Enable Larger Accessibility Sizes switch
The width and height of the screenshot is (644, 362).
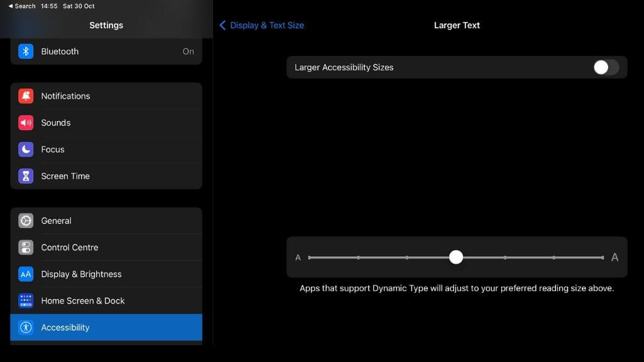tap(606, 67)
